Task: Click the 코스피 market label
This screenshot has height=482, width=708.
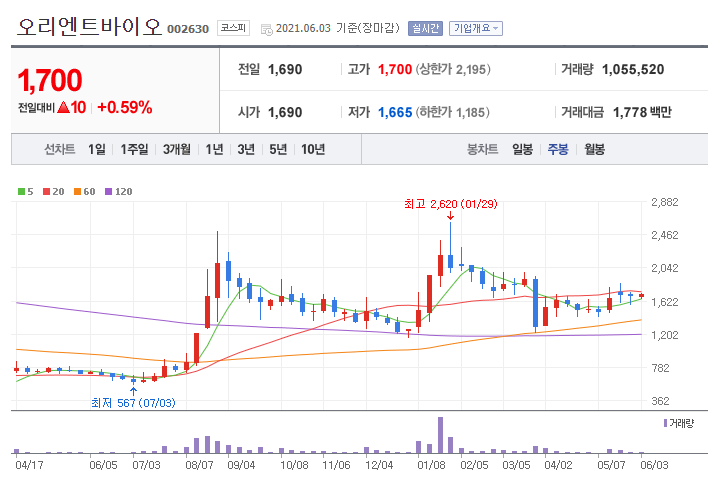Action: 233,28
